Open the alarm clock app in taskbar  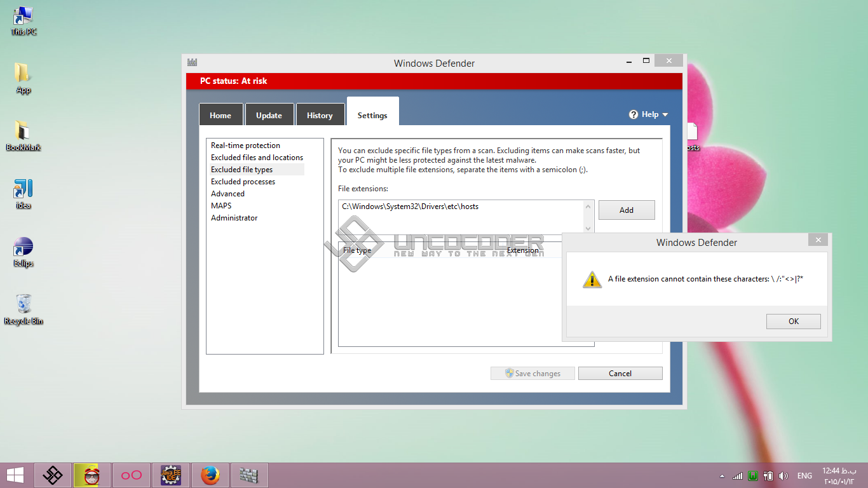pyautogui.click(x=92, y=475)
